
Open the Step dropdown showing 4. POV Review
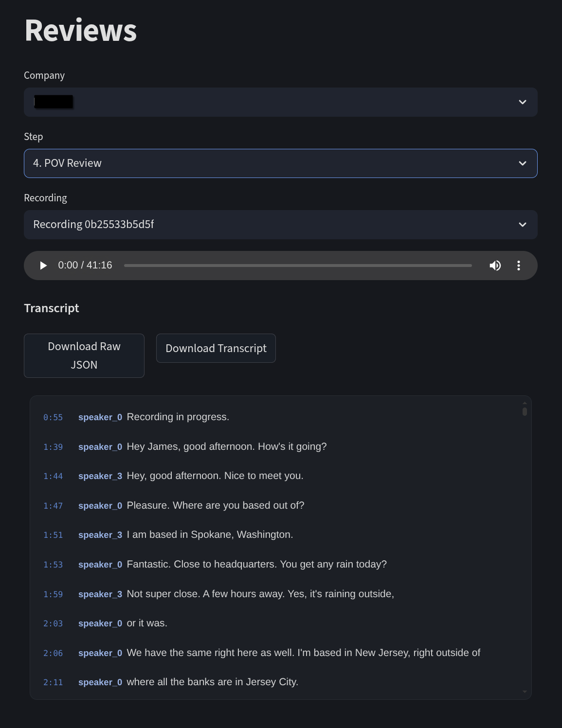coord(280,163)
